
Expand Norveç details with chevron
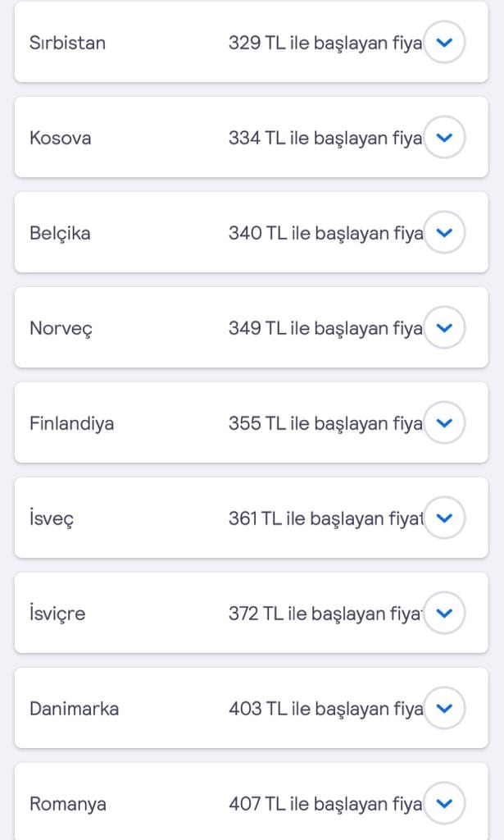[444, 327]
